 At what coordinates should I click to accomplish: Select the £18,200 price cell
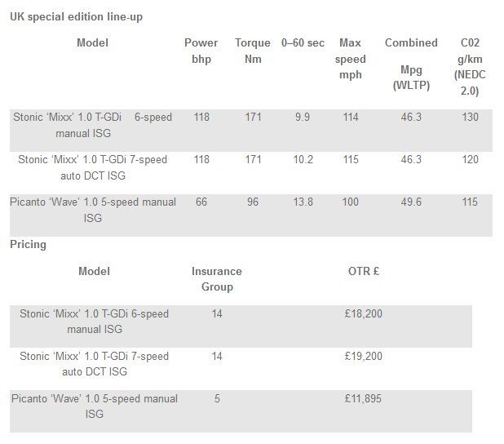tap(364, 313)
